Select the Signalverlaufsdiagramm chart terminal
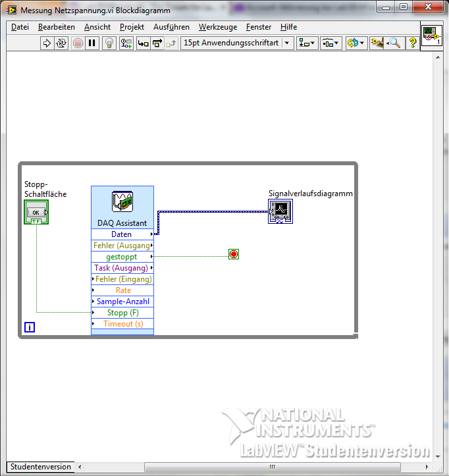The width and height of the screenshot is (449, 476). (280, 211)
